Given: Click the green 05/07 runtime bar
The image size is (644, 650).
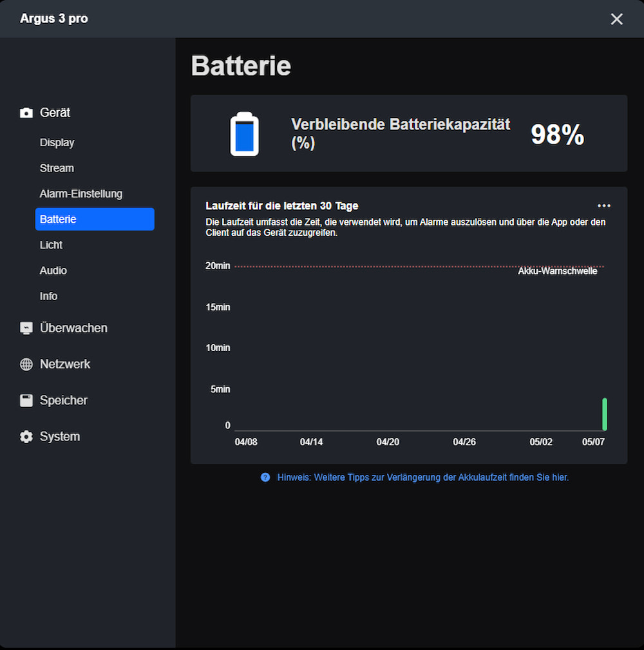Looking at the screenshot, I should coord(605,414).
